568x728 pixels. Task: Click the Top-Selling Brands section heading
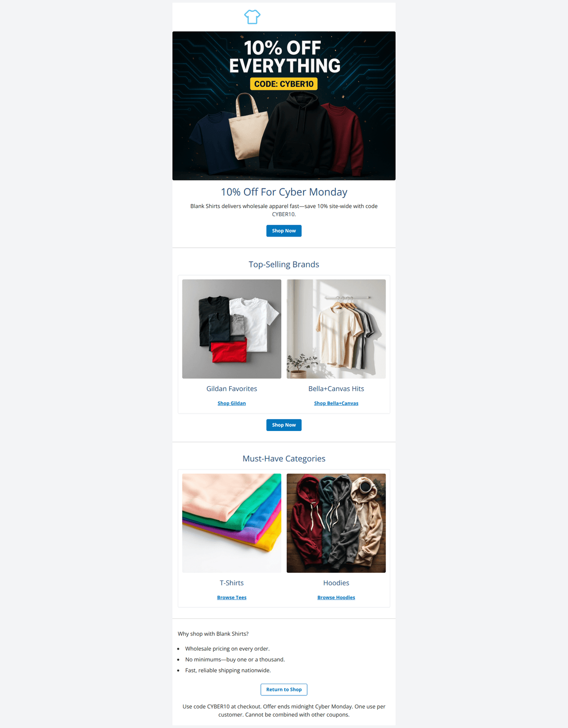click(284, 264)
